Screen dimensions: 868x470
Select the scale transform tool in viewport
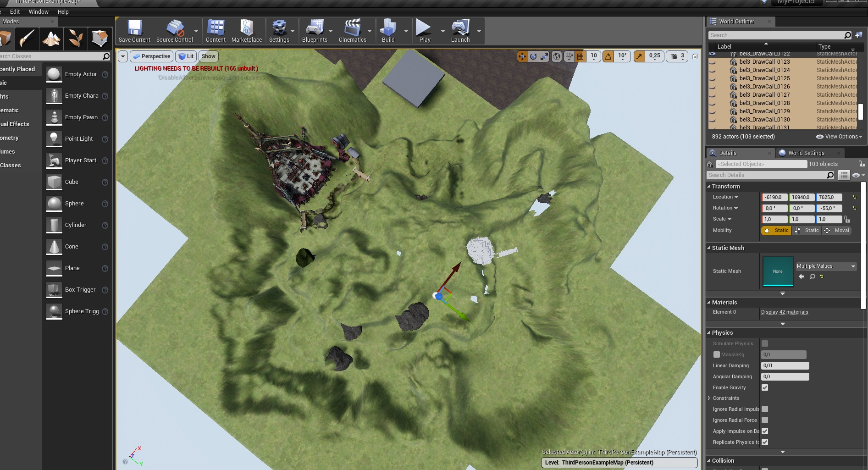pyautogui.click(x=544, y=56)
